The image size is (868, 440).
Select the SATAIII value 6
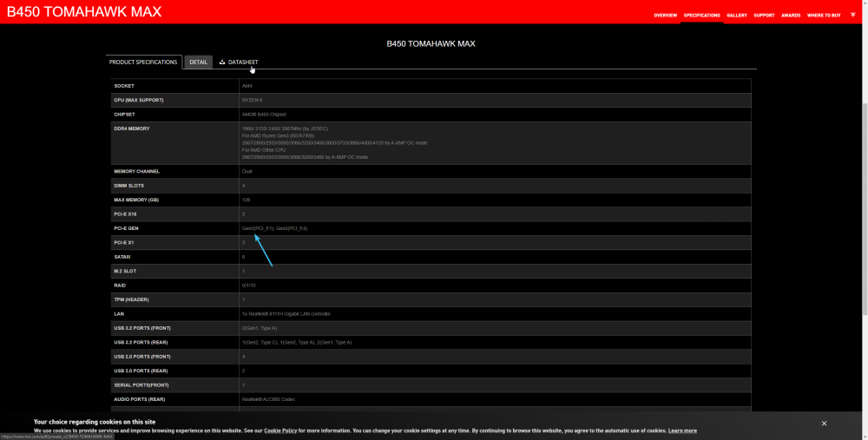tap(244, 257)
